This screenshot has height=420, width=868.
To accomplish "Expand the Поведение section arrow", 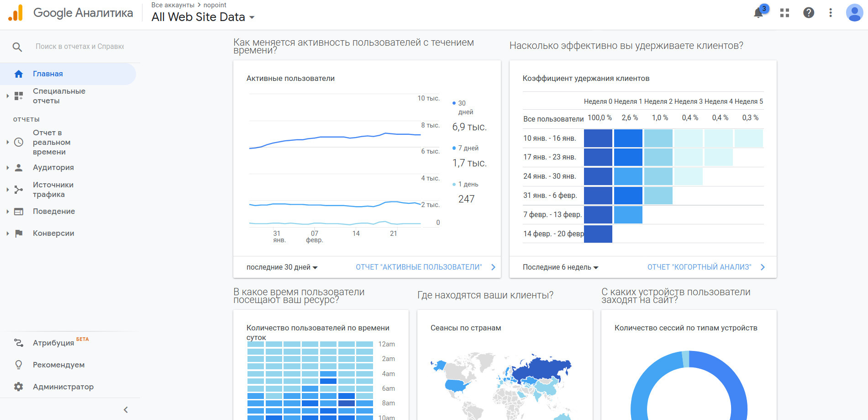I will (x=8, y=212).
